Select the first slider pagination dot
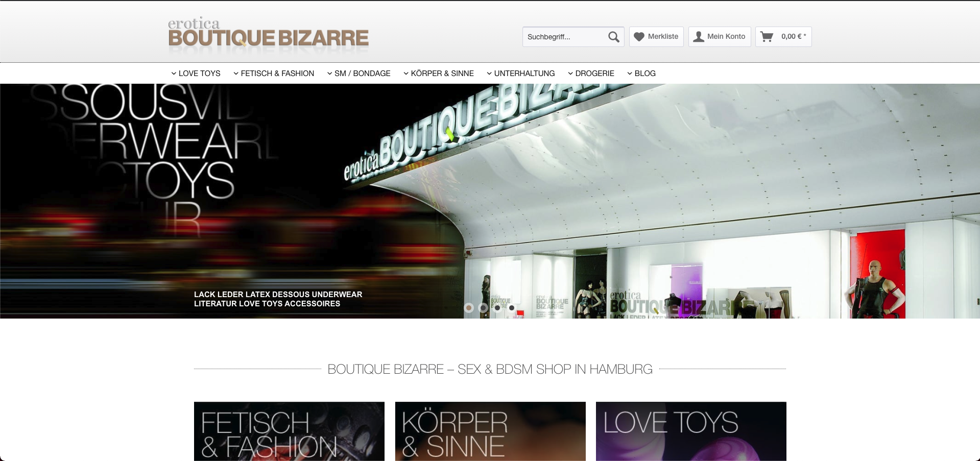Viewport: 980px width, 461px height. click(469, 308)
